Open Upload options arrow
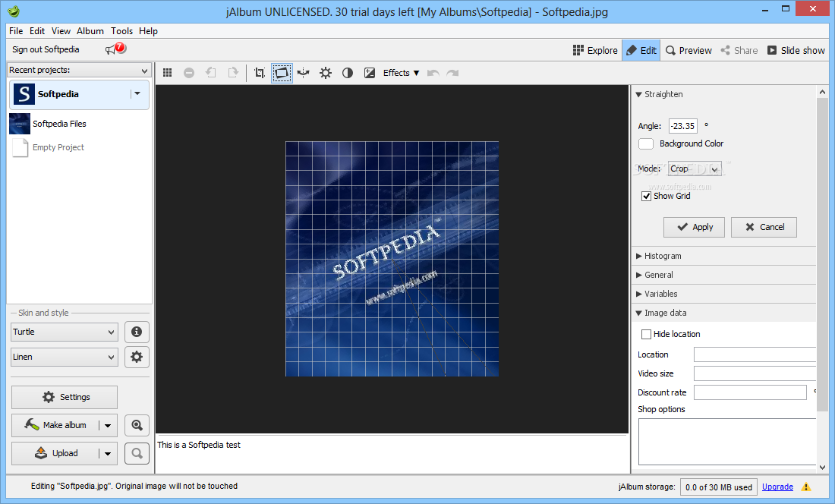 coord(108,453)
